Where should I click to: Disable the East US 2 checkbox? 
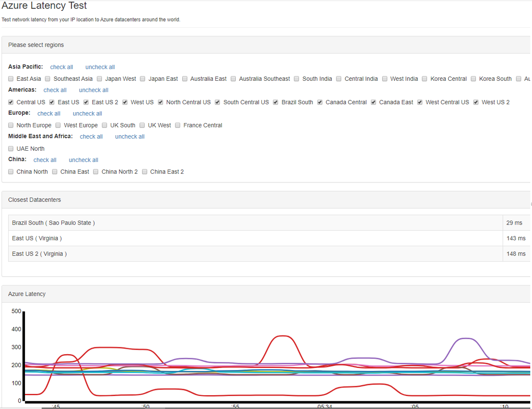pos(86,102)
